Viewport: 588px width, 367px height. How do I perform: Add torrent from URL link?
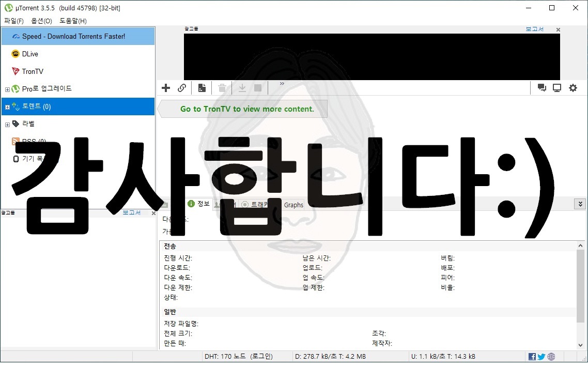pos(182,88)
